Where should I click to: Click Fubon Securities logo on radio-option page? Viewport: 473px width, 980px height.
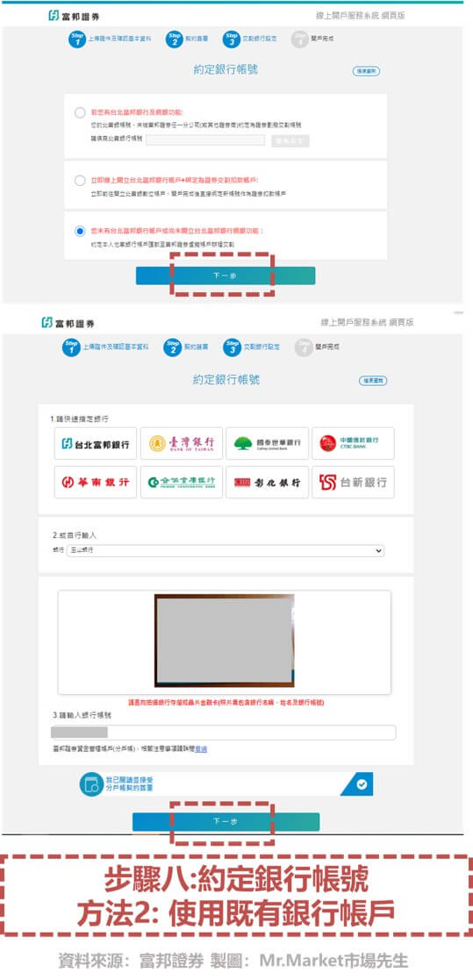click(74, 16)
